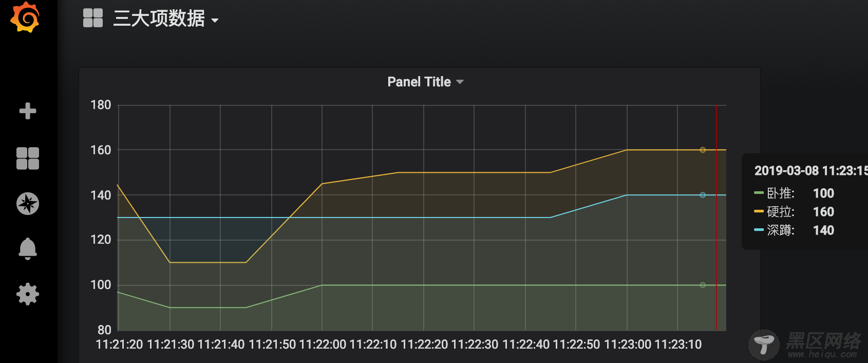Click the 深蹲 data point at 140
868x363 pixels.
pos(703,195)
